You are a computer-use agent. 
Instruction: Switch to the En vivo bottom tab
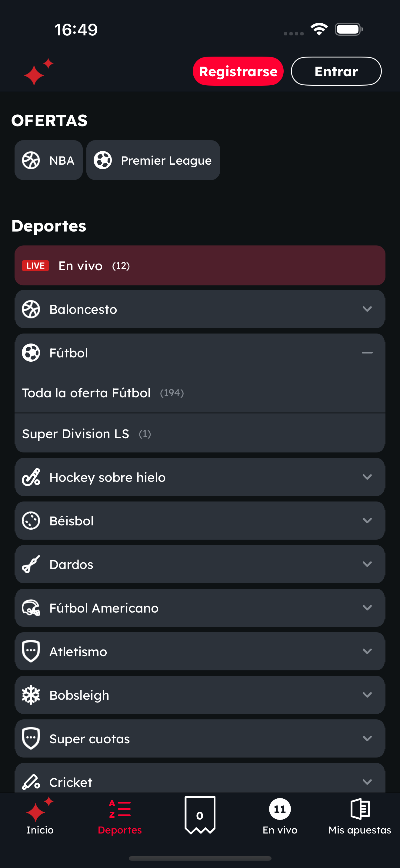point(280,815)
